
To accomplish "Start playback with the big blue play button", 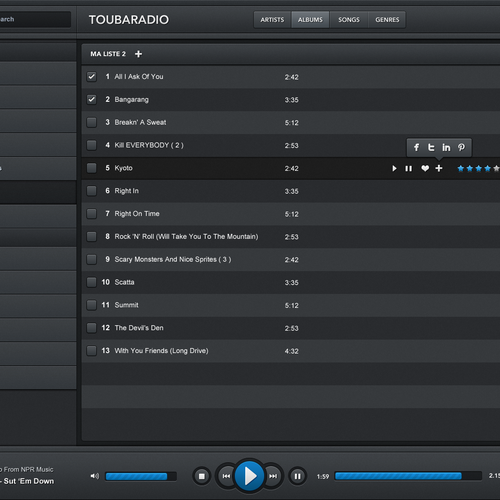I will pos(250,476).
